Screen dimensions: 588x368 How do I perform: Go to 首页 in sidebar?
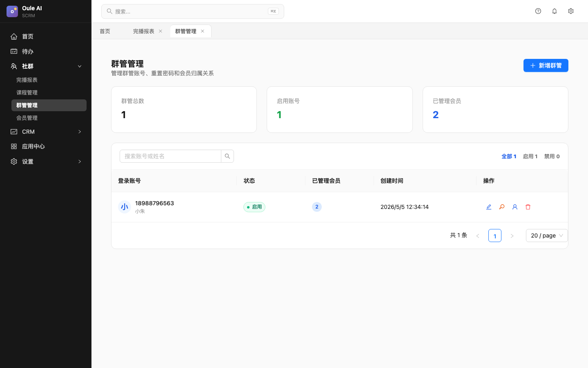[x=46, y=36]
